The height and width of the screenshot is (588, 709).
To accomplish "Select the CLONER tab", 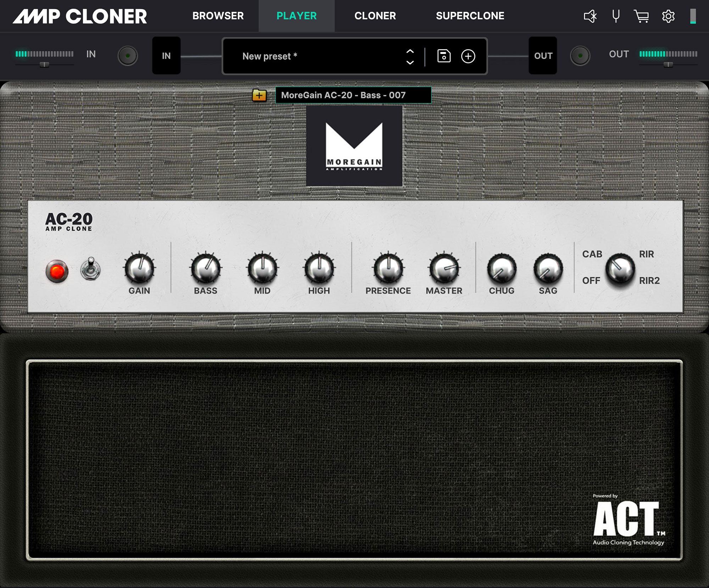I will tap(375, 15).
